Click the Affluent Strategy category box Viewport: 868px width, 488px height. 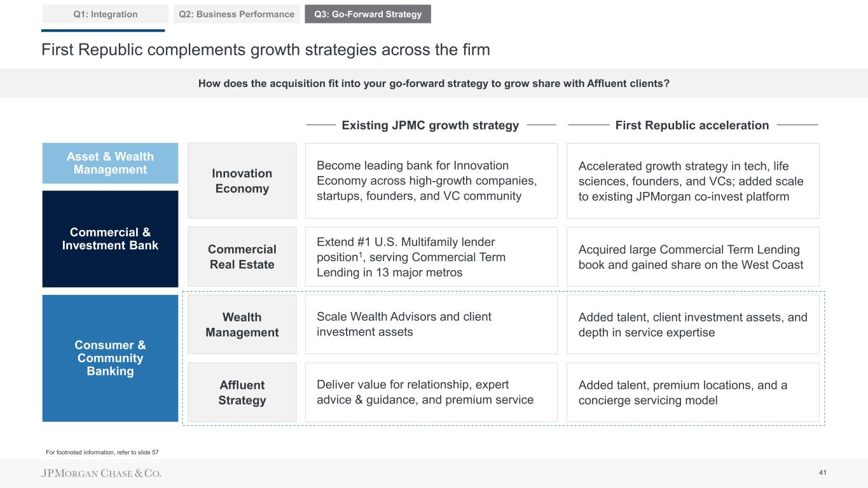(x=242, y=393)
